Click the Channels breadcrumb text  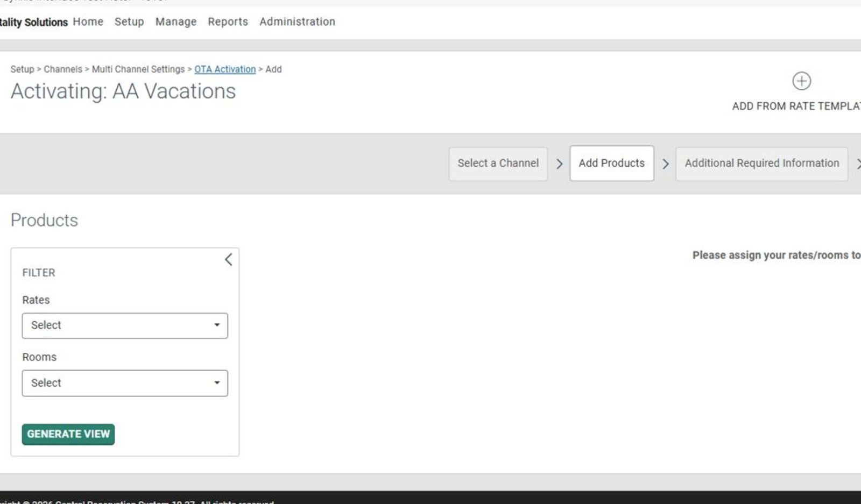coord(63,69)
